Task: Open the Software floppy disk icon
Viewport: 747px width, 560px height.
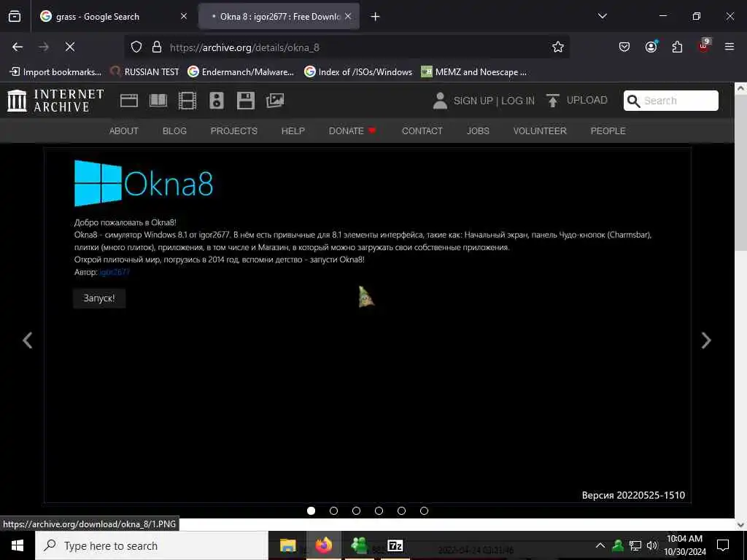Action: tap(246, 101)
